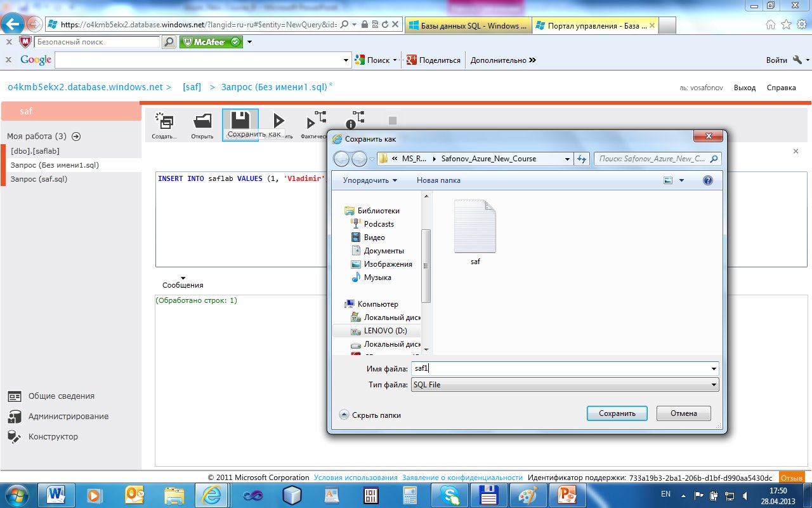
Task: Click the browser home icon
Action: [x=771, y=25]
